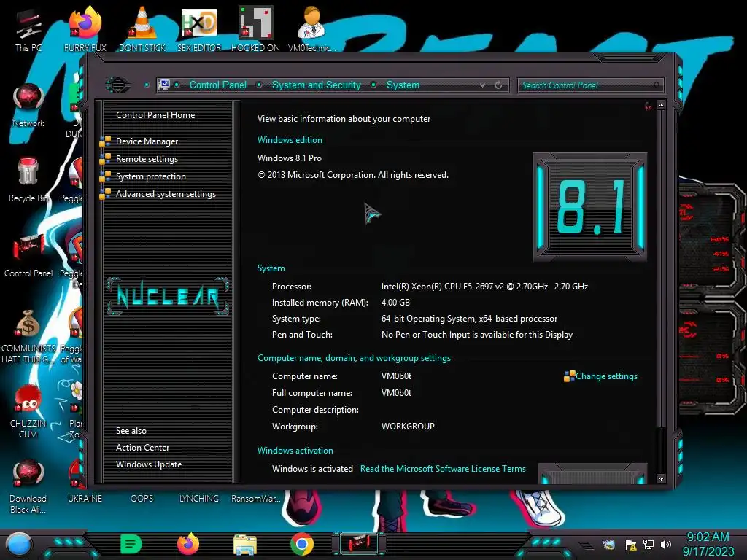Open the help icon in System window

[x=648, y=106]
